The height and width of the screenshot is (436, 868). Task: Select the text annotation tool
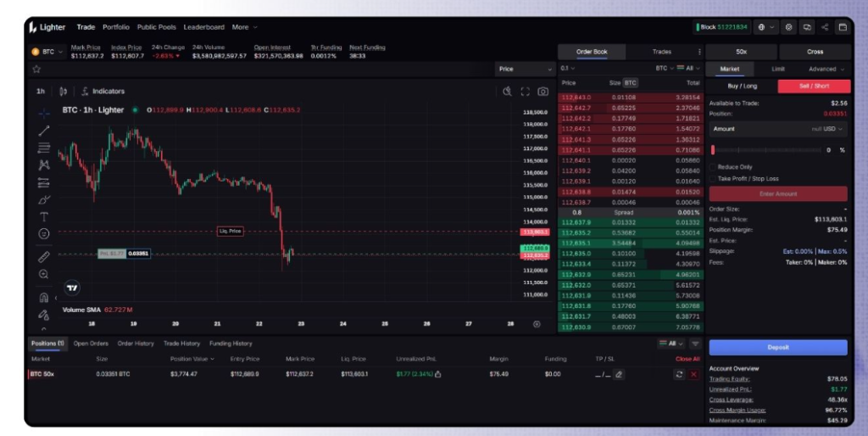(44, 216)
